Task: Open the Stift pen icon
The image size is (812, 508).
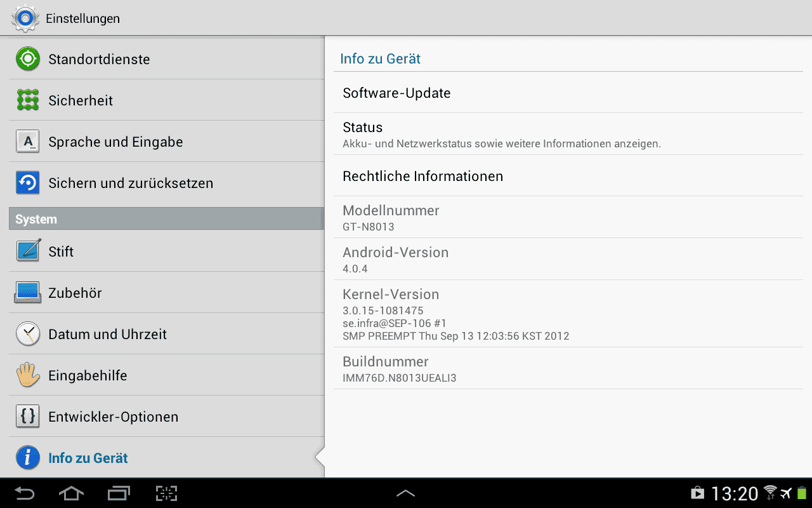Action: (28, 251)
